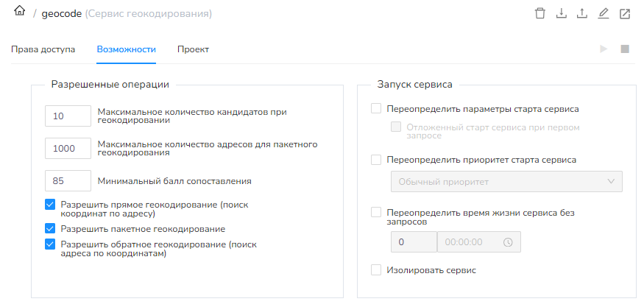Click the geocode breadcrumb title

[63, 13]
